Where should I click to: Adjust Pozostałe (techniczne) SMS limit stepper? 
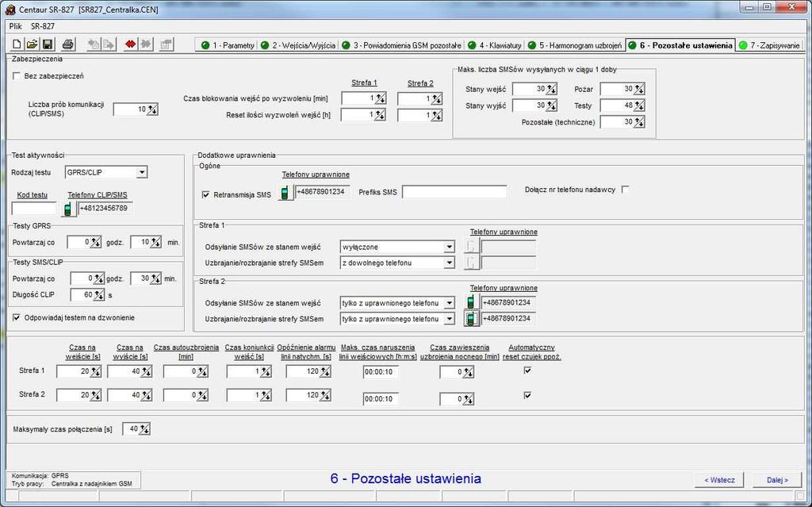pos(639,122)
